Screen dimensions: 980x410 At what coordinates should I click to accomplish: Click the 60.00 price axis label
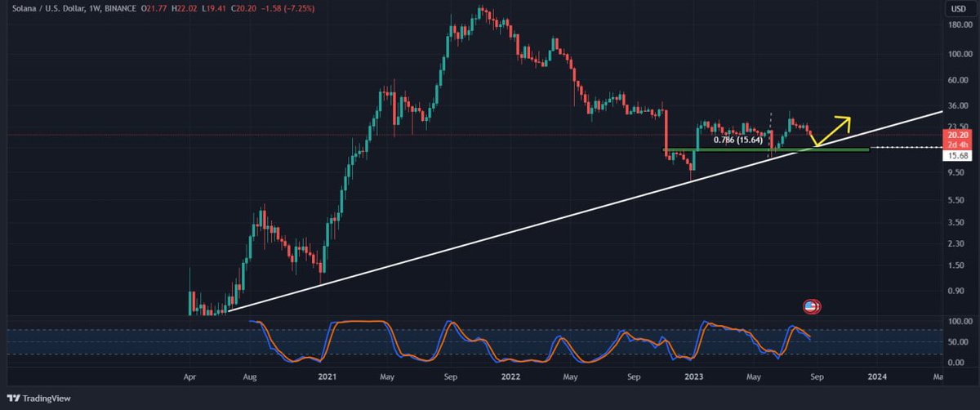pyautogui.click(x=957, y=81)
